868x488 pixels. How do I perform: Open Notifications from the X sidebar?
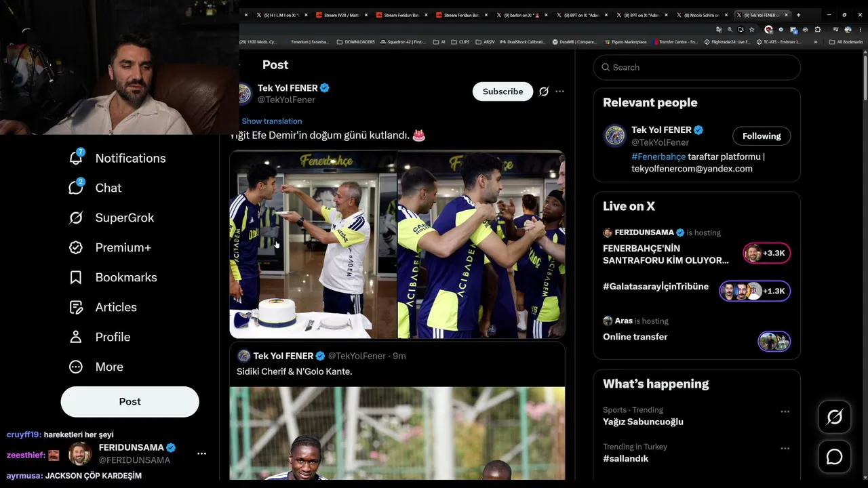point(117,158)
